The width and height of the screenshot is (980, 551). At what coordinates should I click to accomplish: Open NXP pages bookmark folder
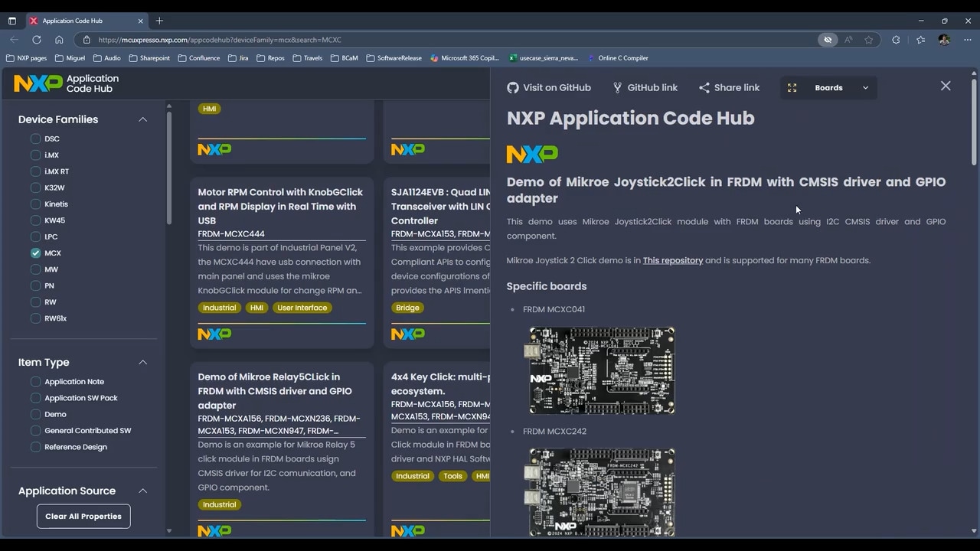[x=26, y=58]
